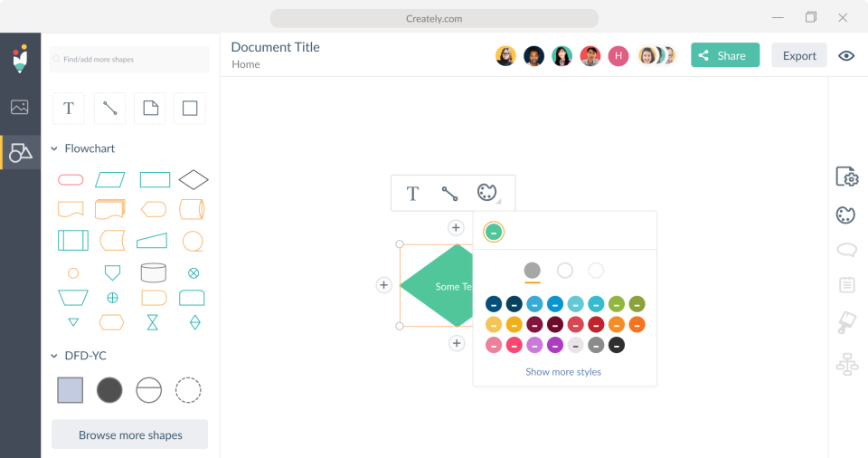Select the square shape in shapes panel

pyautogui.click(x=190, y=108)
